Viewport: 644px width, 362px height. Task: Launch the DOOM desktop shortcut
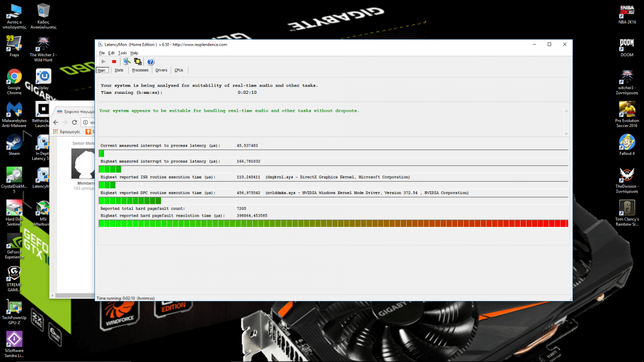(627, 47)
